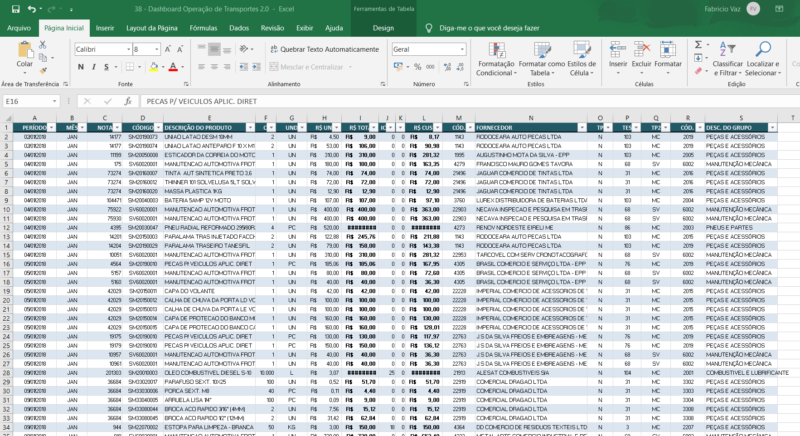Screen dimensions: 800x436
Task: Apply red font color A
Action: (x=173, y=67)
